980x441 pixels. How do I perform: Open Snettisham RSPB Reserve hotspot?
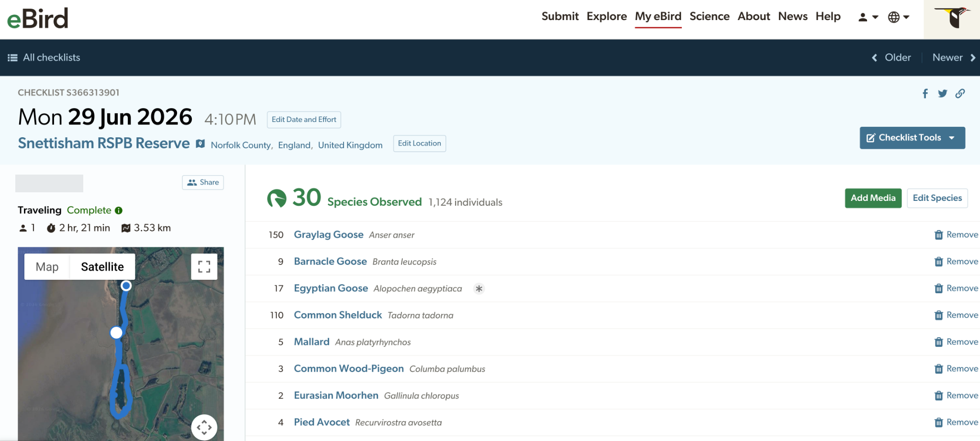(104, 143)
